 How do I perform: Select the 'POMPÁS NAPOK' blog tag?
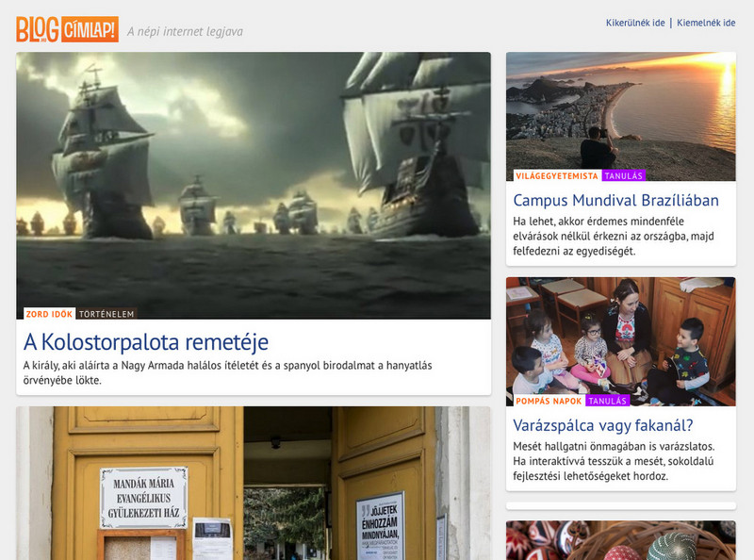(x=549, y=401)
